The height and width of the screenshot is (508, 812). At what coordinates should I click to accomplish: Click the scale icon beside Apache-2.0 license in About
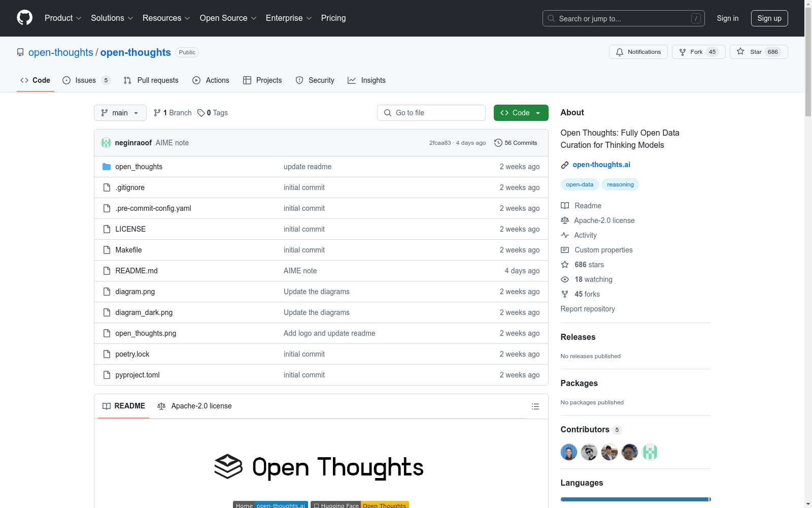[x=565, y=220]
